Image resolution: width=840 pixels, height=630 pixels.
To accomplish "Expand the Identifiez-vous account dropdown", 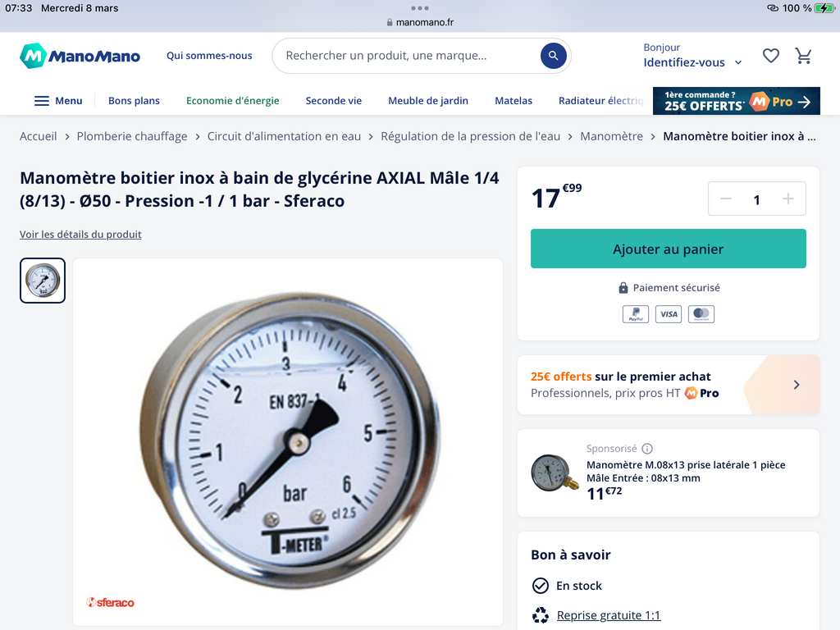I will tap(692, 62).
